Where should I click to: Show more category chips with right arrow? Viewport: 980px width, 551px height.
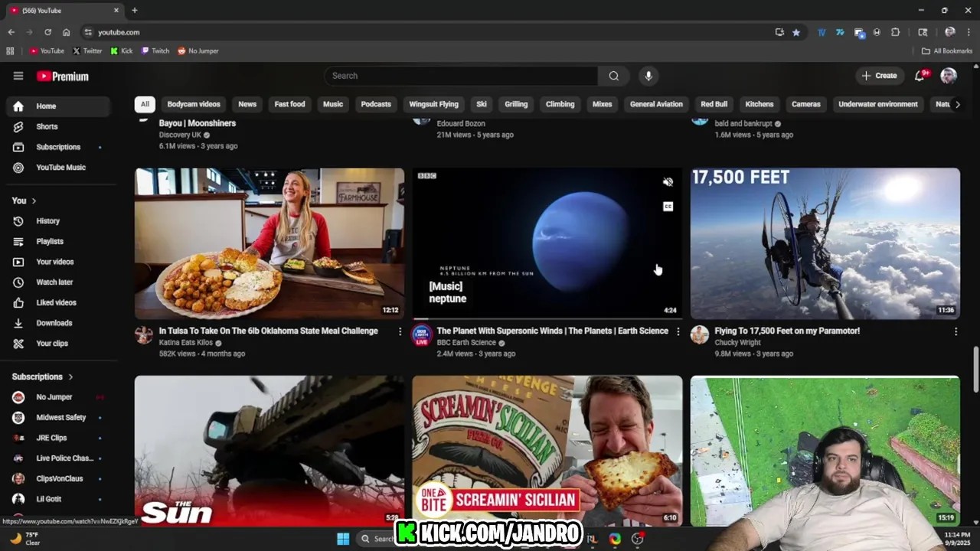[957, 104]
